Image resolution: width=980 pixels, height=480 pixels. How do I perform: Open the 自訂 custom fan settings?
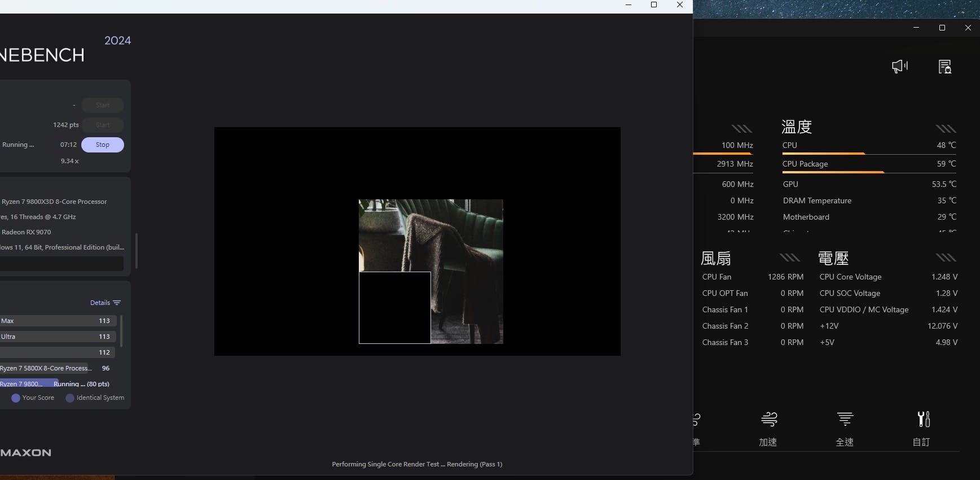coord(922,428)
